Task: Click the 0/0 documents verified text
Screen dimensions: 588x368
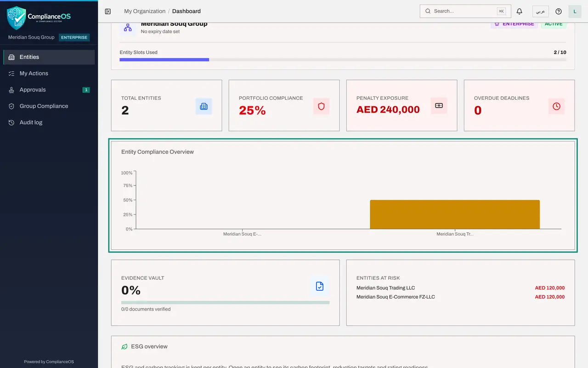Action: (146, 309)
